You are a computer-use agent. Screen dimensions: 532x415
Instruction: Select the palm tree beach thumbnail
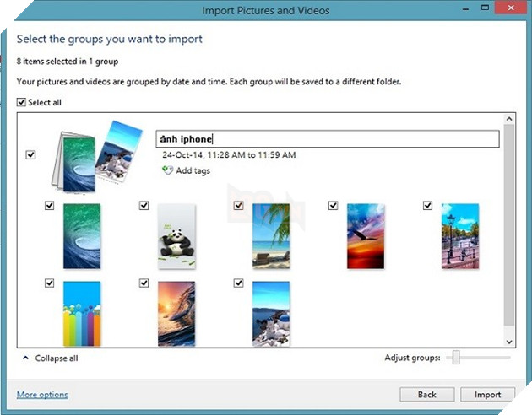[x=270, y=235]
